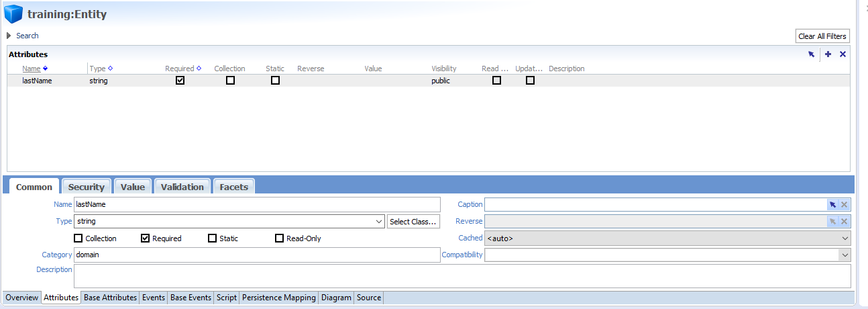
Task: Tick the Read-Only checkbox
Action: (280, 238)
